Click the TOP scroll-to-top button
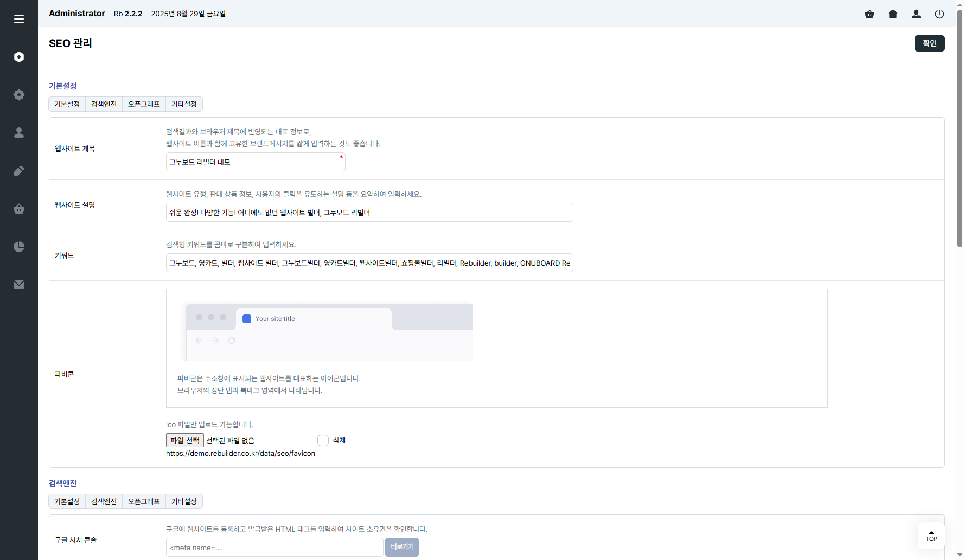964x560 pixels. (931, 536)
